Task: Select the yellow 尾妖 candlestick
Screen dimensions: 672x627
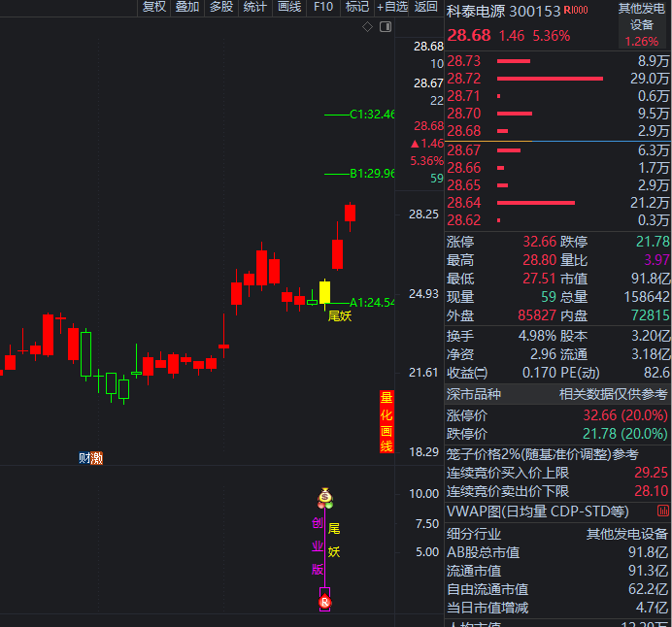Action: pyautogui.click(x=325, y=292)
